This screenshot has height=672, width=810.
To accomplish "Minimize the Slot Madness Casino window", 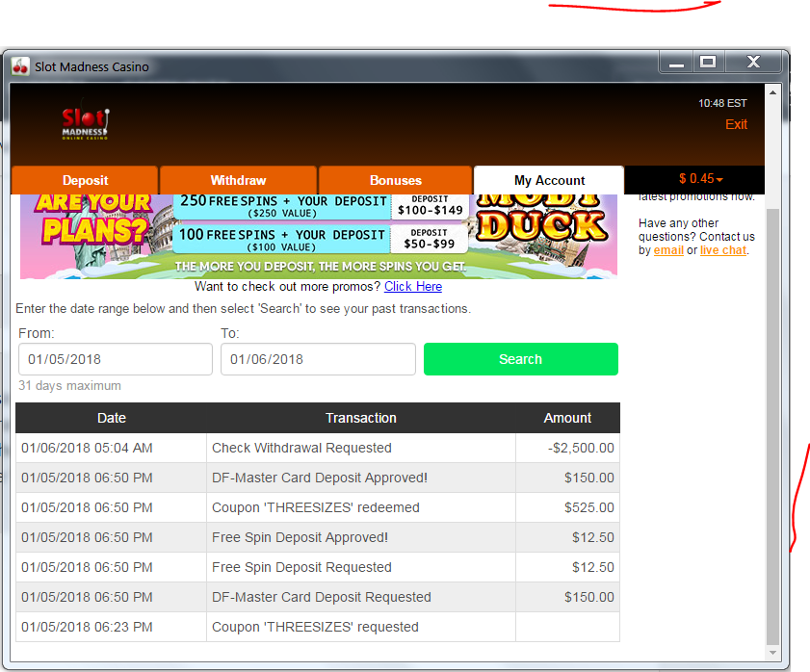I will pyautogui.click(x=676, y=63).
